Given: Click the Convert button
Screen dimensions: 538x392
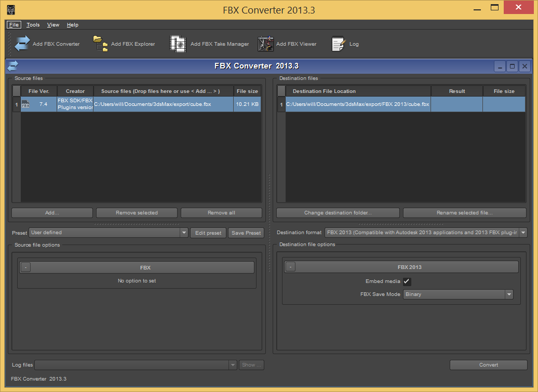Looking at the screenshot, I should coord(489,365).
